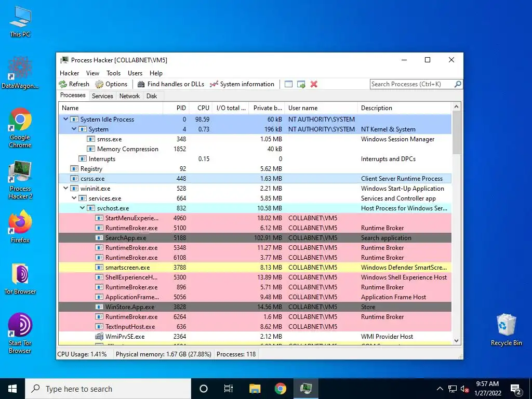Screen dimensions: 532x399
Task: Open Find handles or DLLs
Action: [x=170, y=84]
